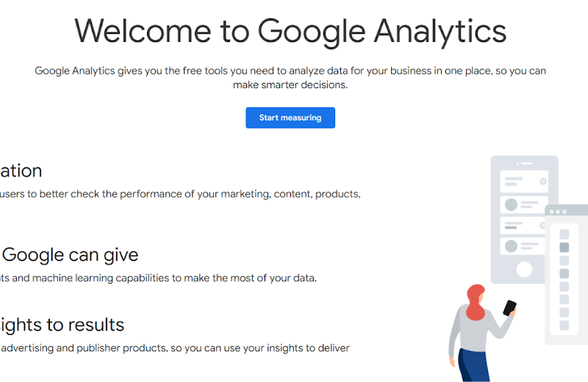588x382 pixels.
Task: Click the Start measuring button
Action: click(290, 118)
